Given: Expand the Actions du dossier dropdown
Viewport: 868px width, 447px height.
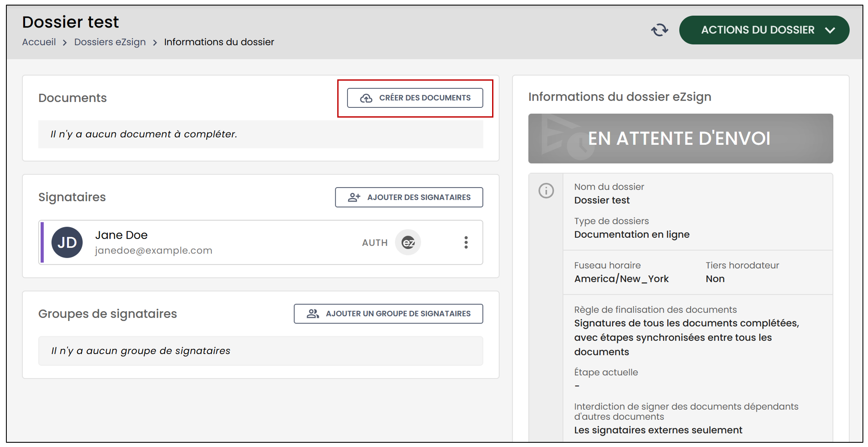Looking at the screenshot, I should click(764, 30).
